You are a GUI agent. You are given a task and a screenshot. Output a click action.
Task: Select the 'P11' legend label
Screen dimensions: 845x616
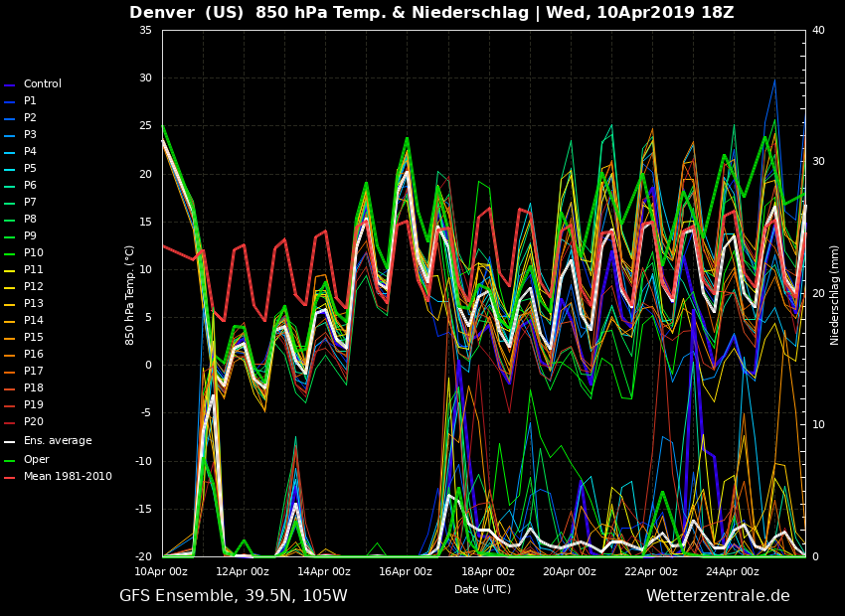click(34, 270)
